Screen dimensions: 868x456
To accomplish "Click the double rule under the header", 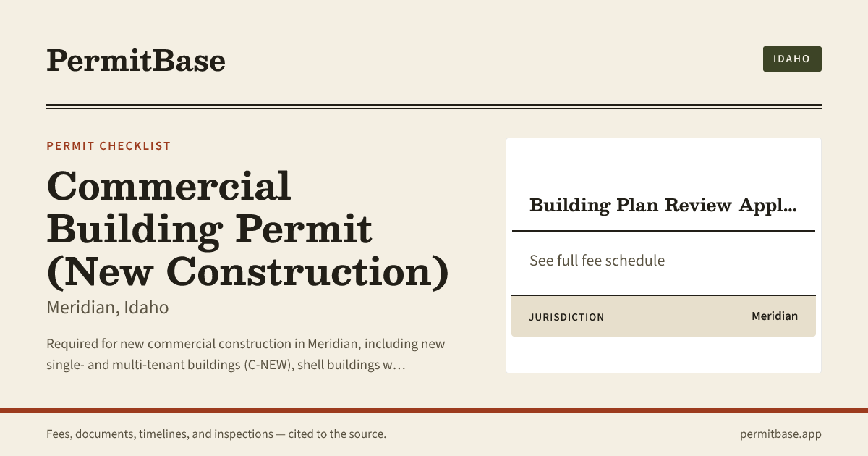I will coord(434,106).
